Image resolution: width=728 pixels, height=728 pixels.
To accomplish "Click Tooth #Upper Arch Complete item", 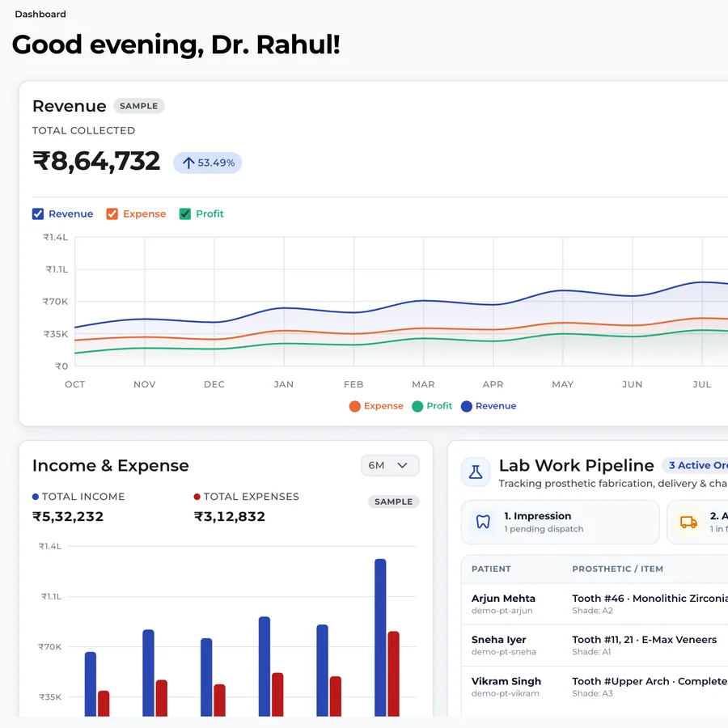I will pos(650,682).
